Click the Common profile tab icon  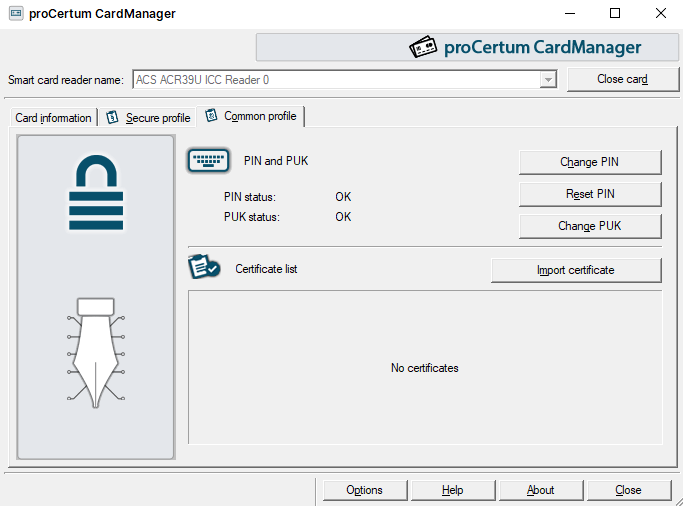[x=211, y=116]
